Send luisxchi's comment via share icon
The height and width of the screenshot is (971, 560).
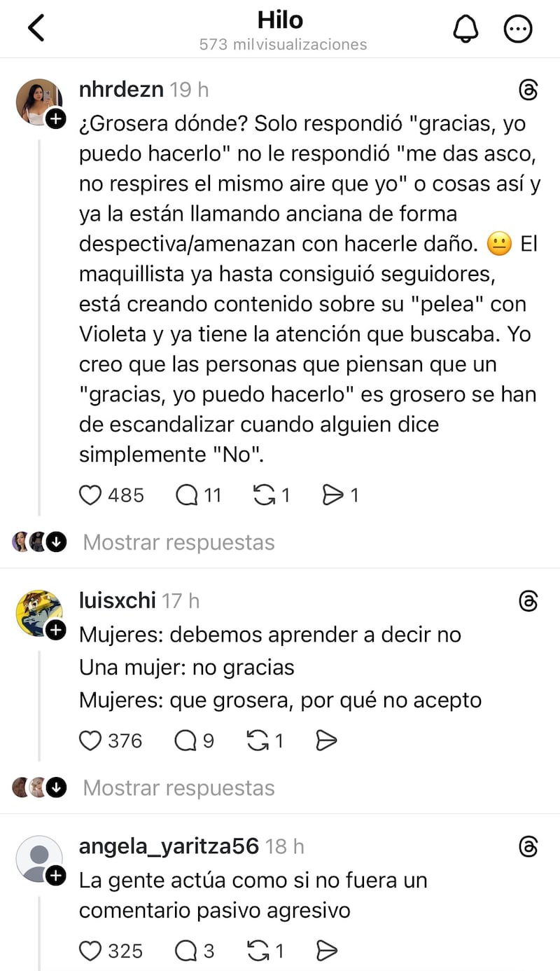click(x=327, y=741)
